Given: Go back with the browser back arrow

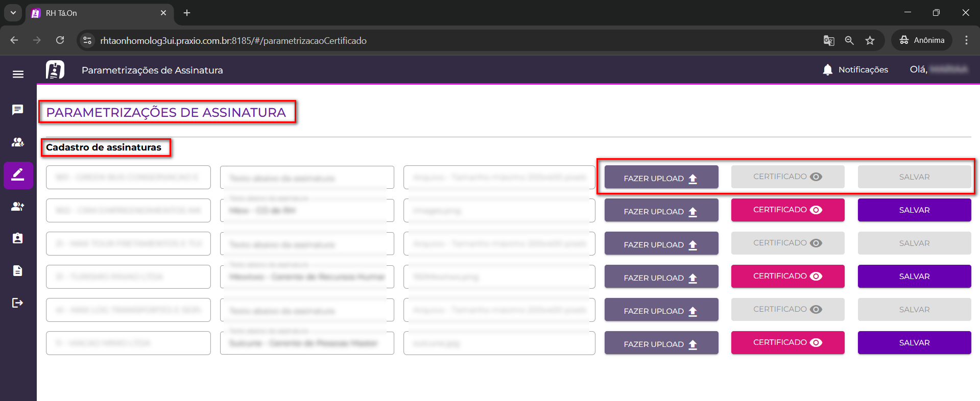Looking at the screenshot, I should tap(14, 40).
